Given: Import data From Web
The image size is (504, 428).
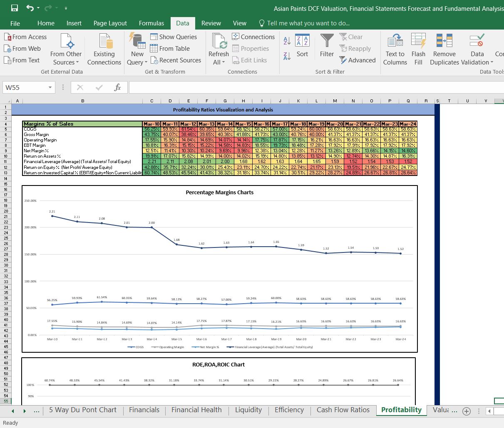Looking at the screenshot, I should point(22,49).
